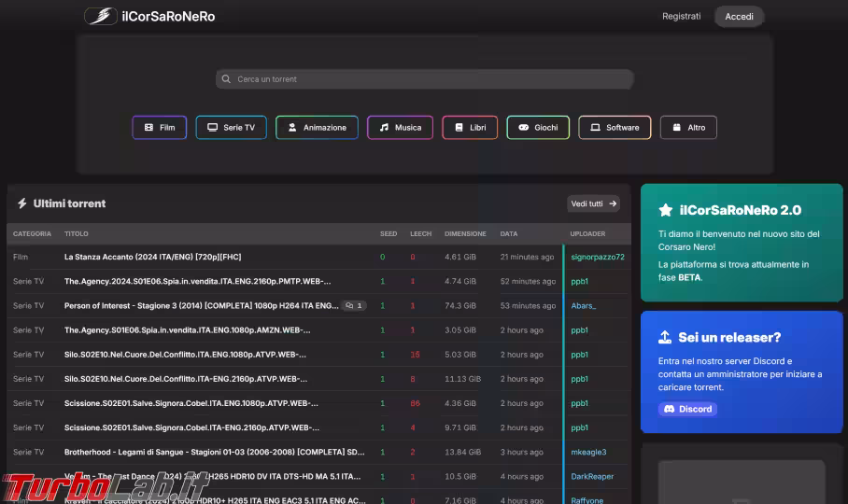Browse the Animazione category
The height and width of the screenshot is (504, 848).
317,128
